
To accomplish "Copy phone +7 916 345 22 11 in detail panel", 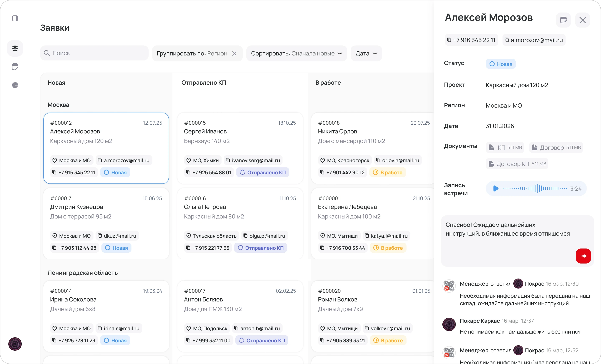I will (471, 40).
